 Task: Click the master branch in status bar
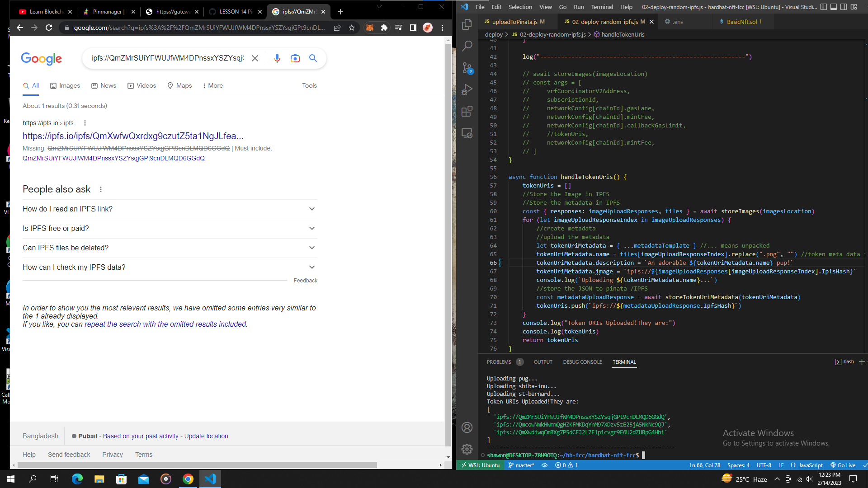coord(521,465)
